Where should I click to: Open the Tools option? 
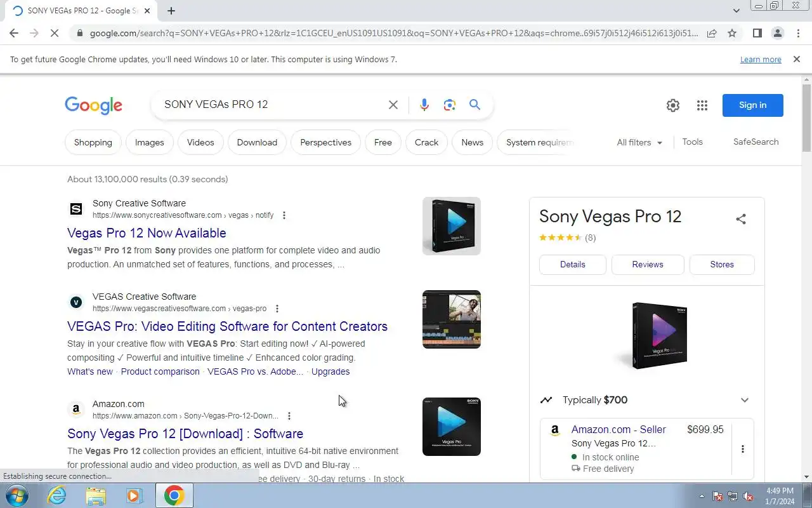point(692,142)
